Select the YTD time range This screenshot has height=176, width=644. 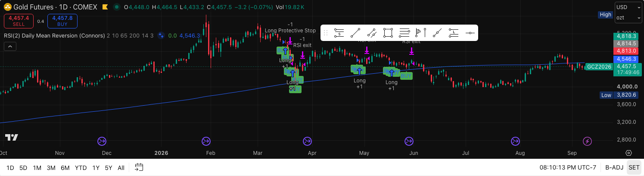coord(81,167)
